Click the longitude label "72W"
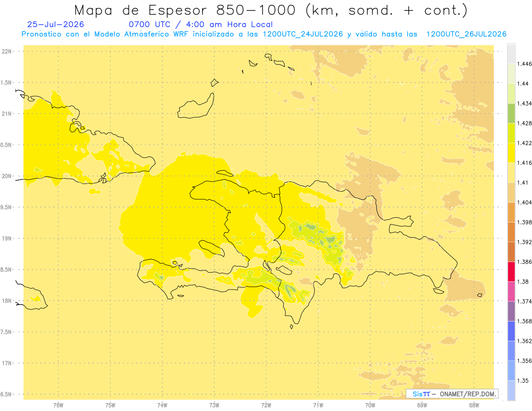Viewport: 532px width, 411px height. (266, 406)
